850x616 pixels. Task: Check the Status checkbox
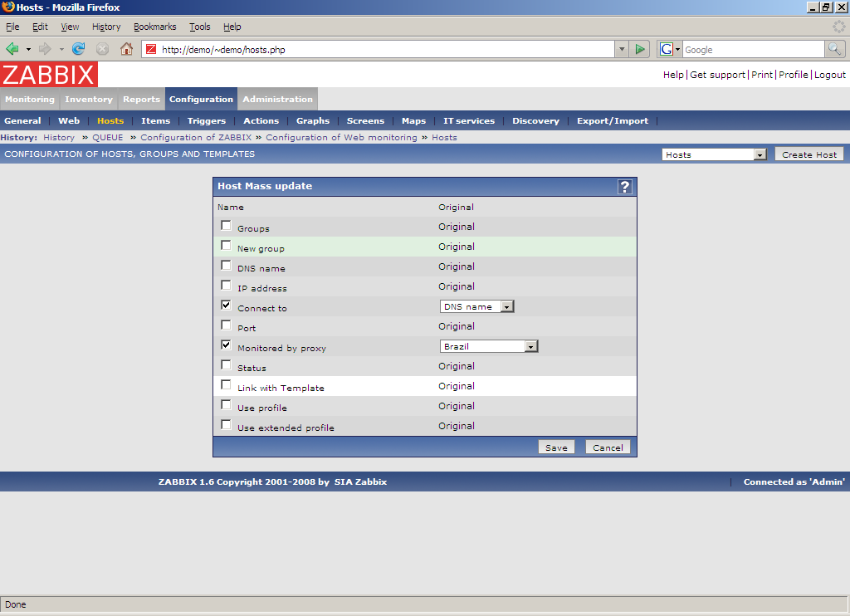226,365
